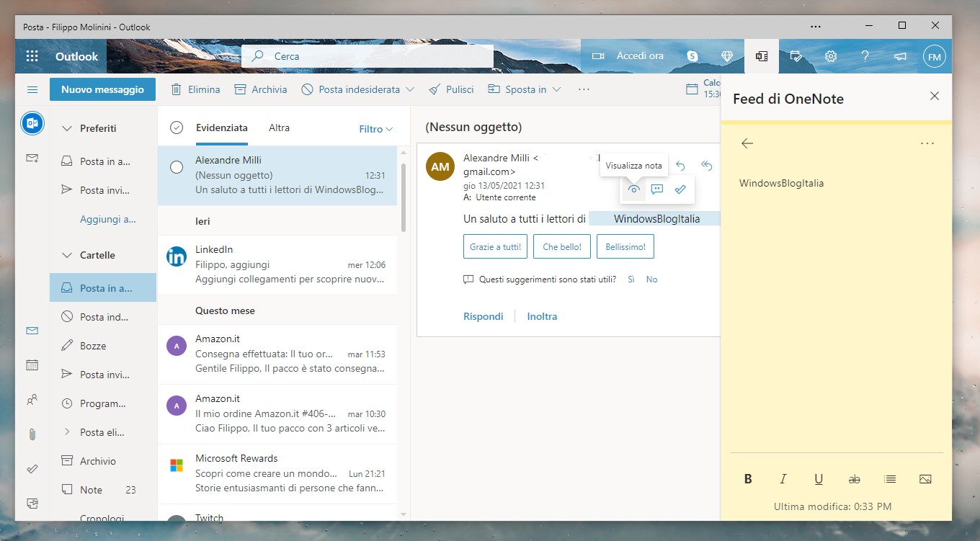Click the Visualizza nota eye icon
This screenshot has width=980, height=541.
(634, 189)
